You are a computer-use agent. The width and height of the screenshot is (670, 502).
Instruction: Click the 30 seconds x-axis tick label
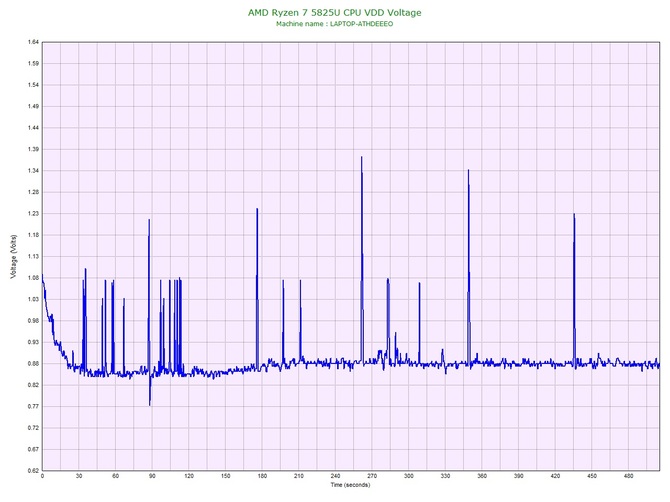click(x=79, y=476)
